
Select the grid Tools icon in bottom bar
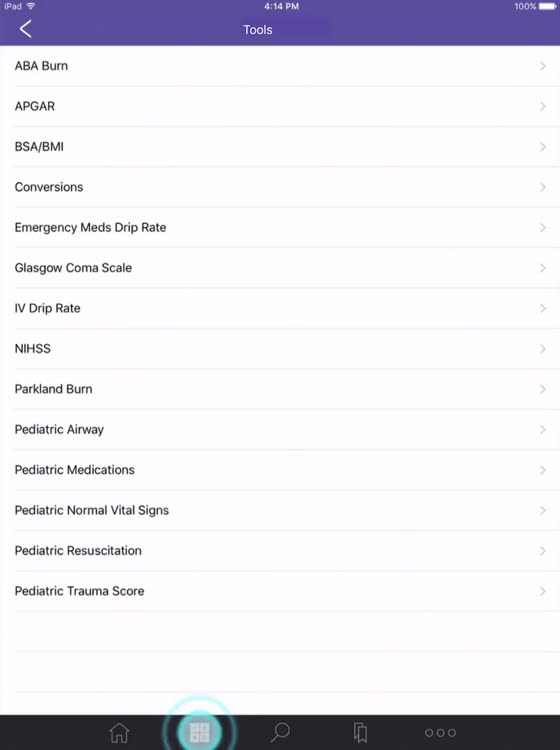199,732
